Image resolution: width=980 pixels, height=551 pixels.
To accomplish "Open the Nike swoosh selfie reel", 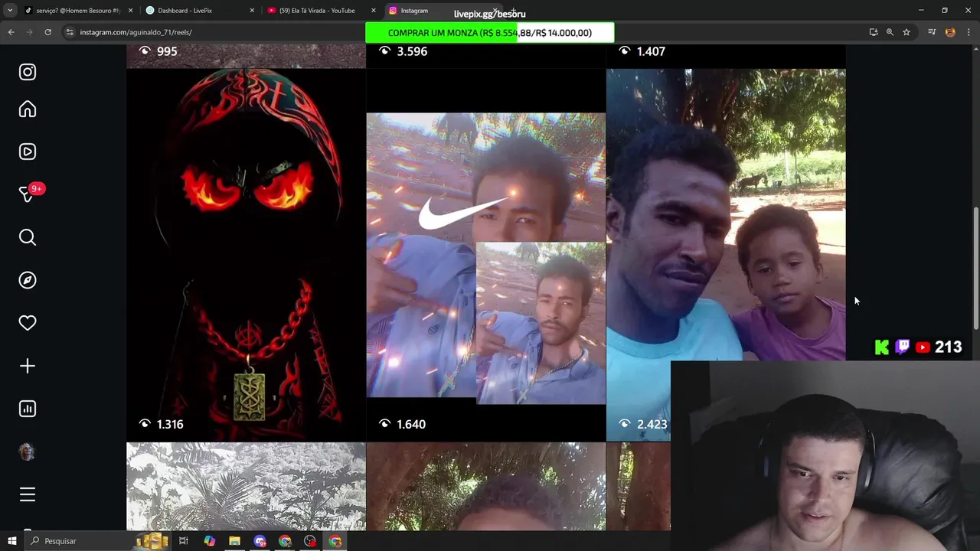I will 485,255.
